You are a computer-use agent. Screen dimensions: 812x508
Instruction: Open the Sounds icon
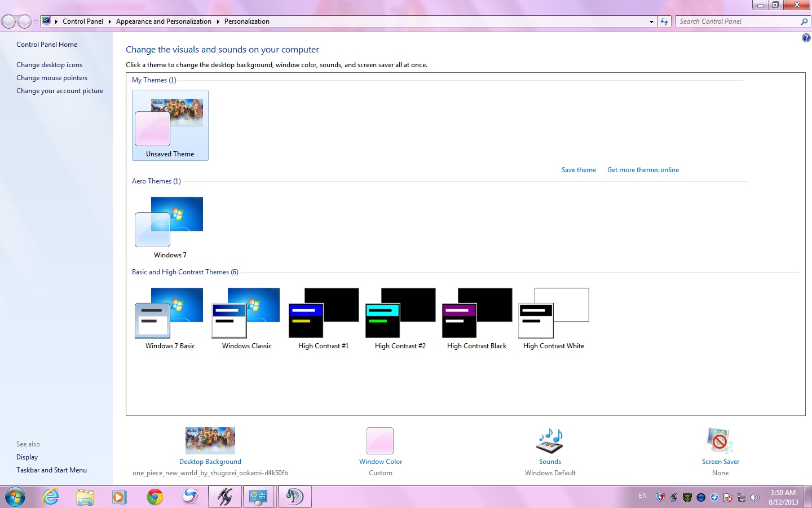point(550,440)
